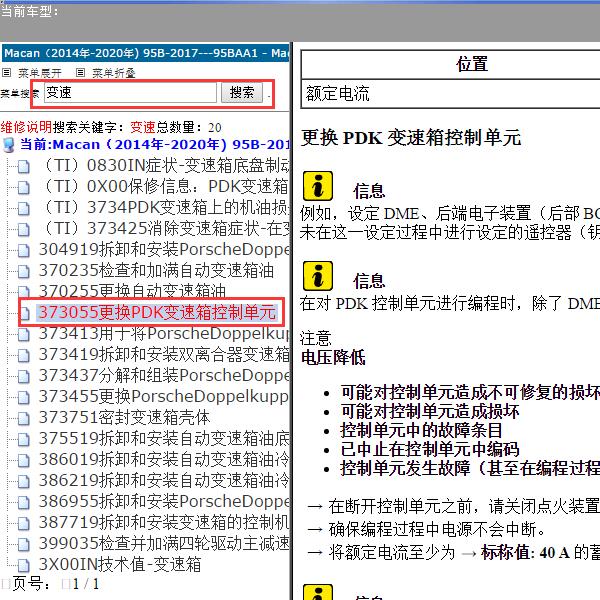Click document icon next to 373419拆卸和安装
This screenshot has height=600, width=600.
(x=24, y=356)
